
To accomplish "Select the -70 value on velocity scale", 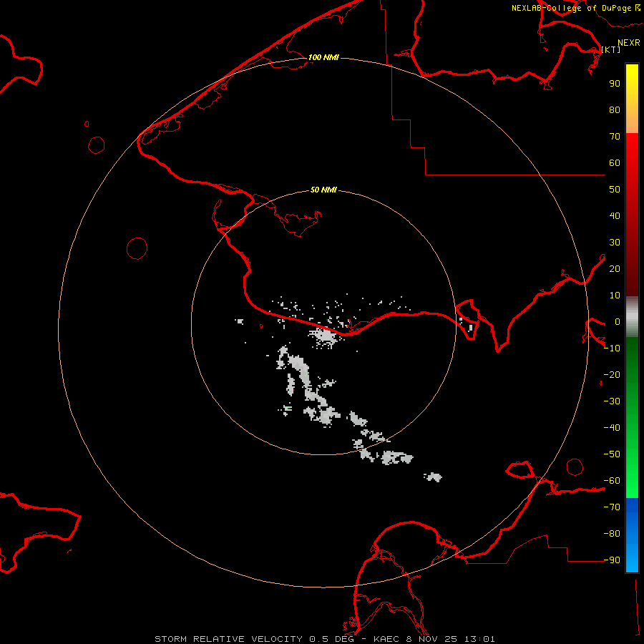I will click(x=612, y=507).
